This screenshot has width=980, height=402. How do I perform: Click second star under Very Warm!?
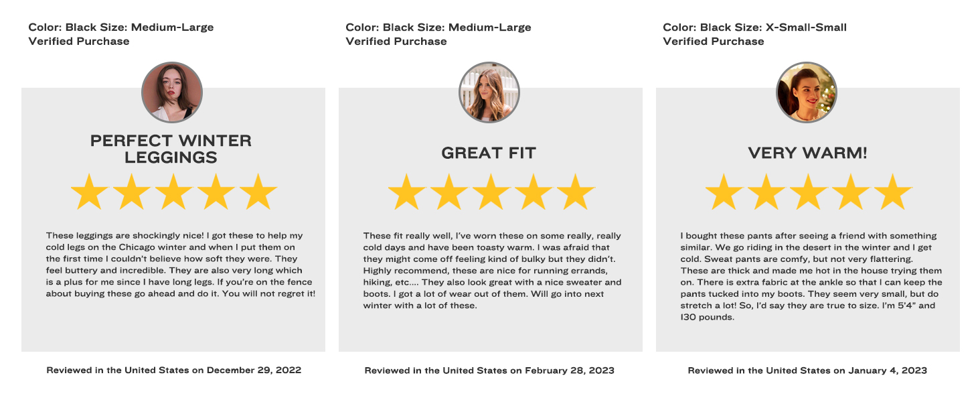point(766,192)
